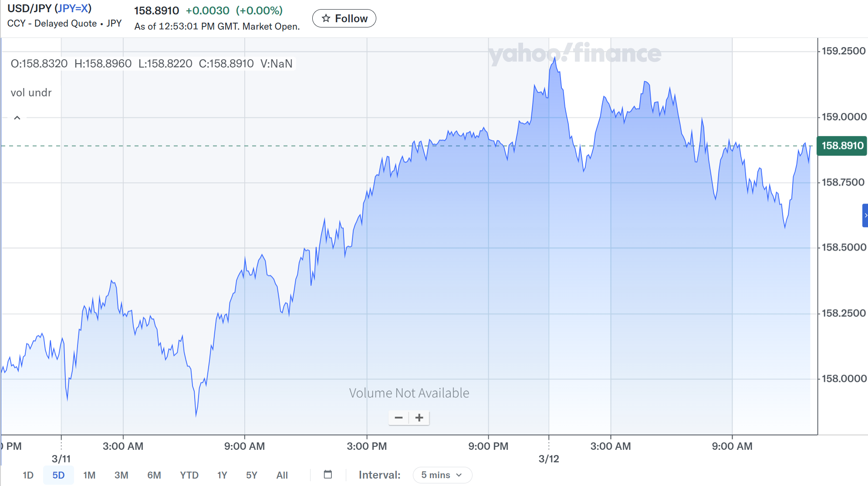Image resolution: width=868 pixels, height=486 pixels.
Task: Expand the blue side panel arrow
Action: tap(865, 215)
